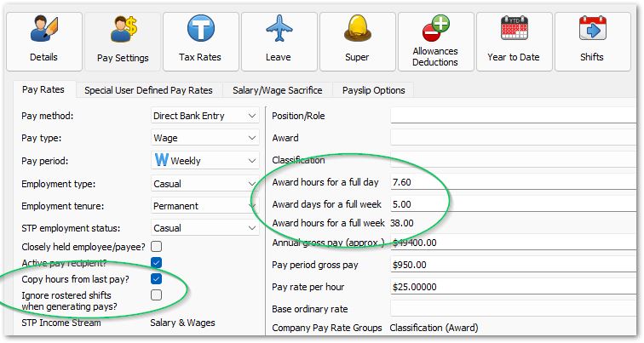Image resolution: width=644 pixels, height=343 pixels.
Task: Click the Position/Role input field
Action: (x=514, y=115)
